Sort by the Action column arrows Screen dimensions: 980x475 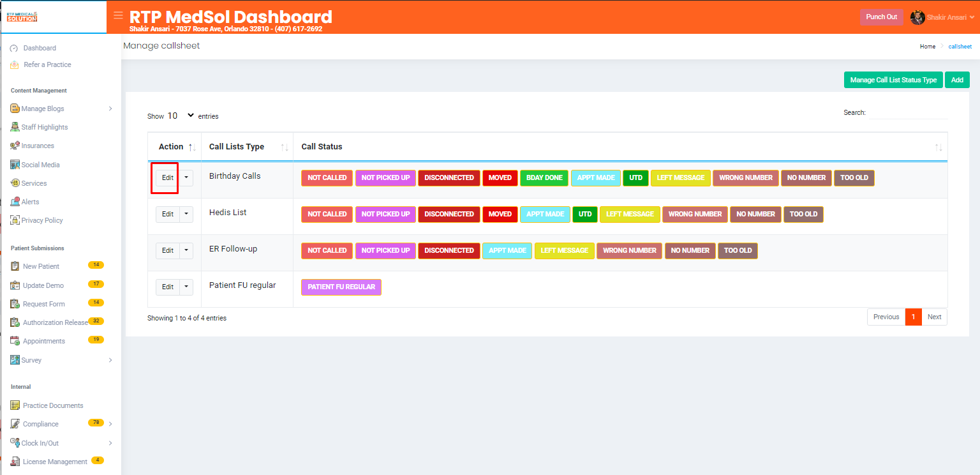[191, 147]
